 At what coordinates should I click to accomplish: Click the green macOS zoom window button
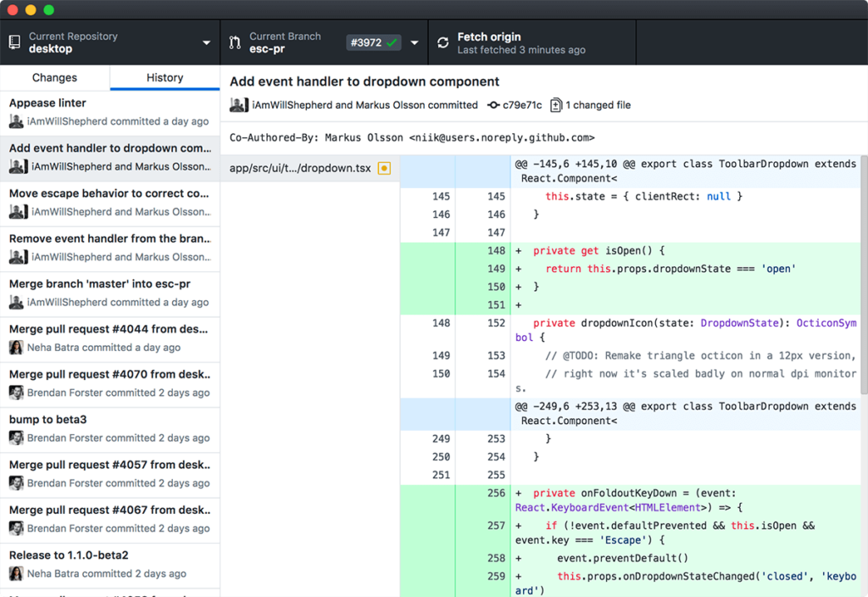(48, 9)
